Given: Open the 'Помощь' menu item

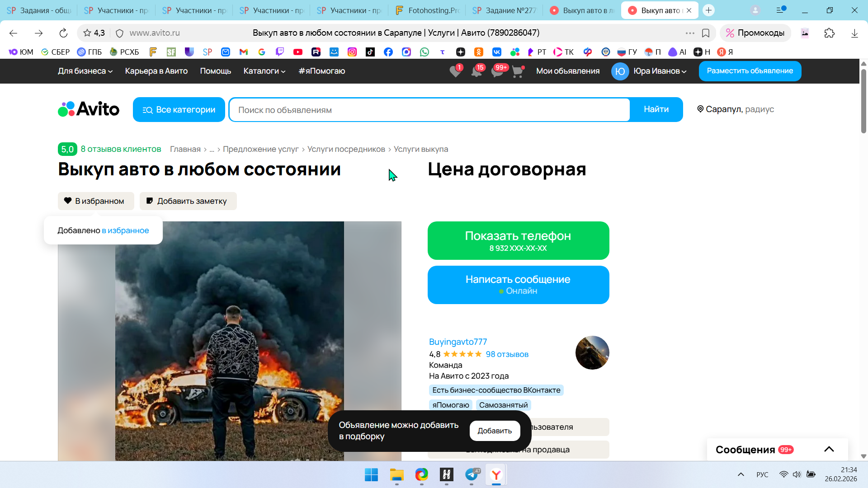Looking at the screenshot, I should tap(216, 71).
